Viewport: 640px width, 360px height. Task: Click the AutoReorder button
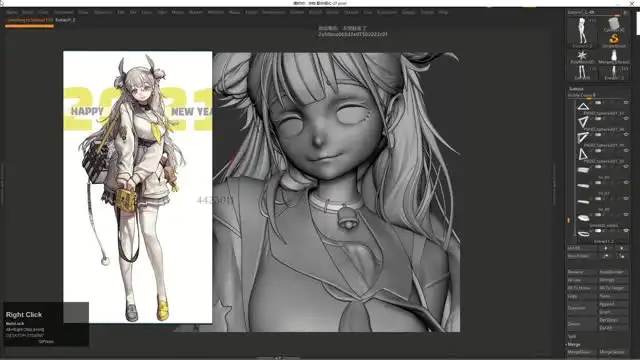click(613, 272)
